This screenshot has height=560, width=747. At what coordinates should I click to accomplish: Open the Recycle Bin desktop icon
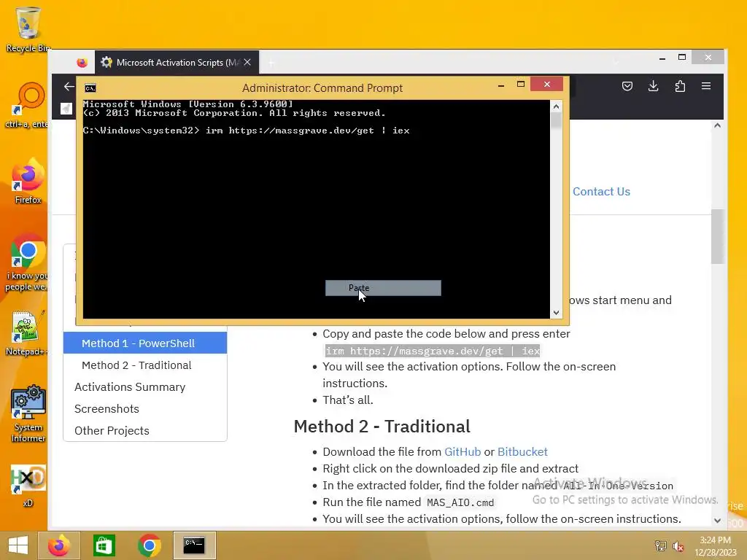point(28,29)
